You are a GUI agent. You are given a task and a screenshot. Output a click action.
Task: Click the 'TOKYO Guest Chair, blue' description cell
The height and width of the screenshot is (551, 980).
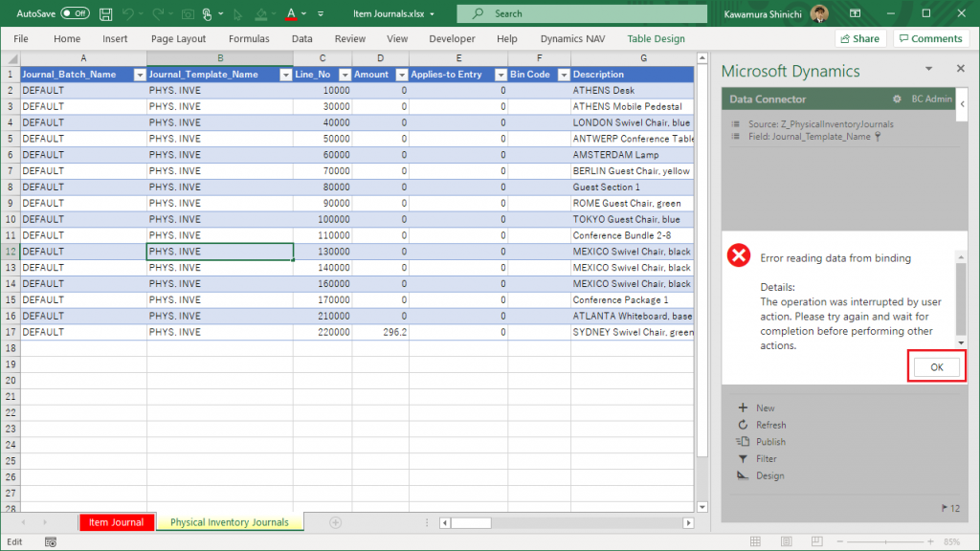[x=632, y=219]
